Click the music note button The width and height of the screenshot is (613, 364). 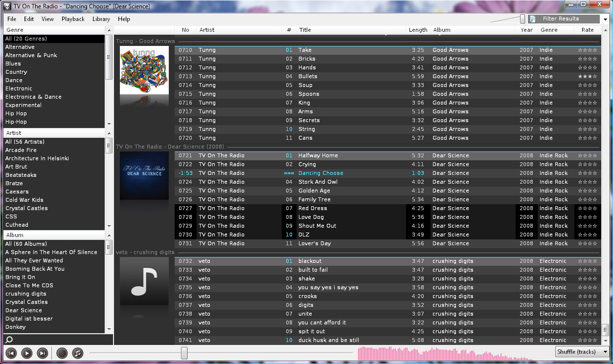point(77,353)
